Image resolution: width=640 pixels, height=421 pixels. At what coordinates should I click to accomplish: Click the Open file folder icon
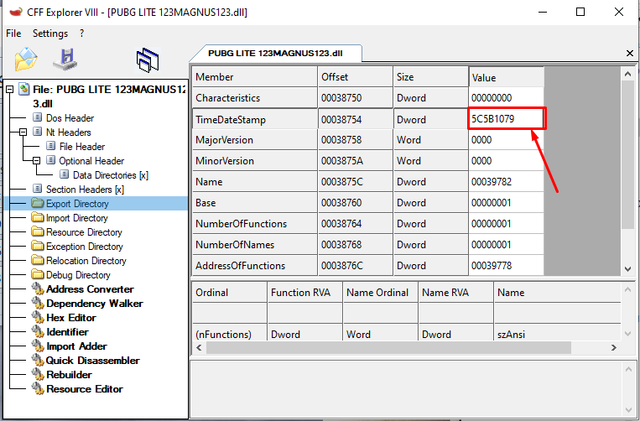[x=26, y=60]
